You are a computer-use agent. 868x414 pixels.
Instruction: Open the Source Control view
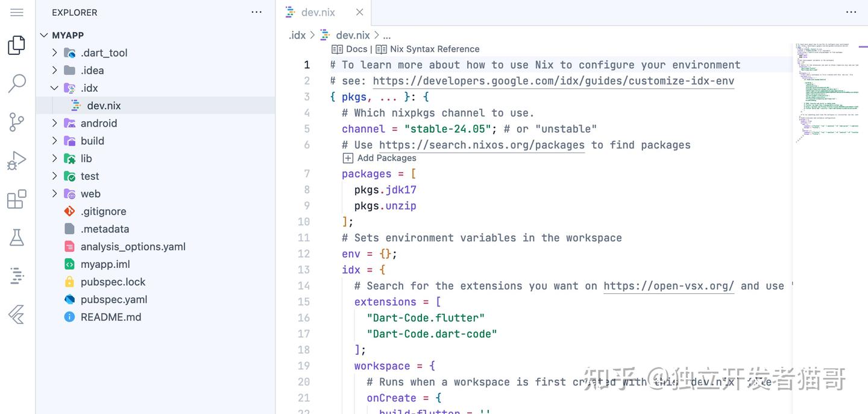point(17,122)
